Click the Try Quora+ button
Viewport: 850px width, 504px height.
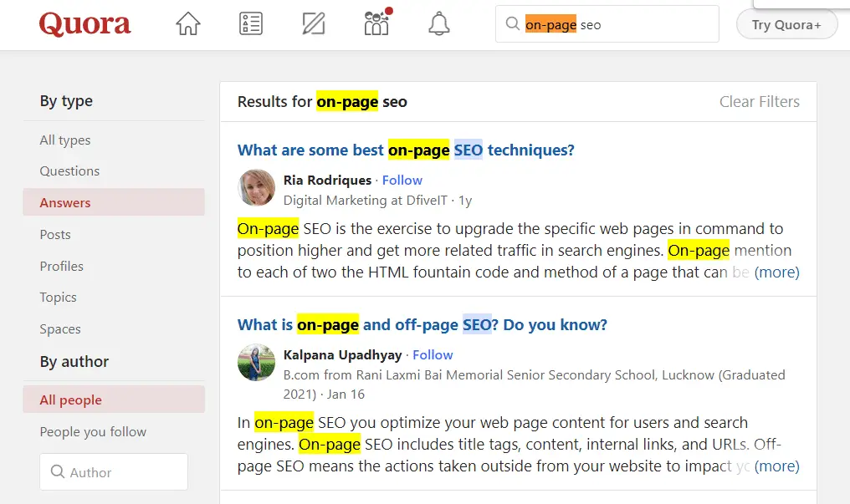pyautogui.click(x=786, y=25)
